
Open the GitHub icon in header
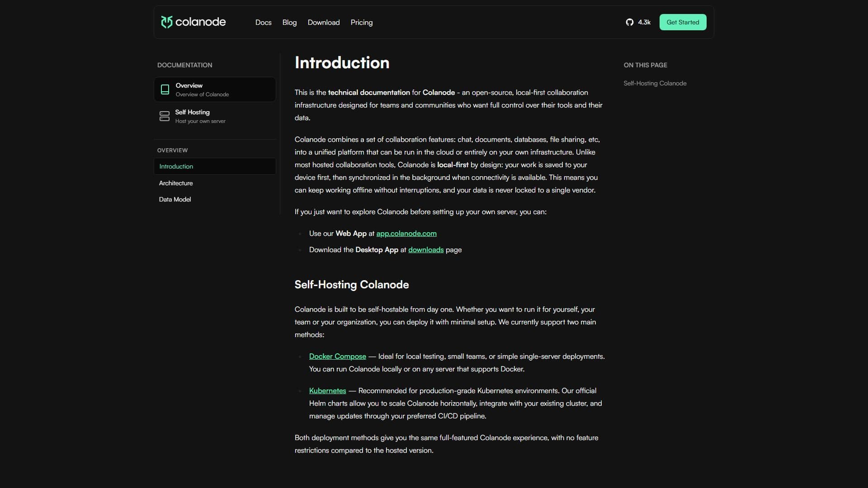tap(629, 22)
